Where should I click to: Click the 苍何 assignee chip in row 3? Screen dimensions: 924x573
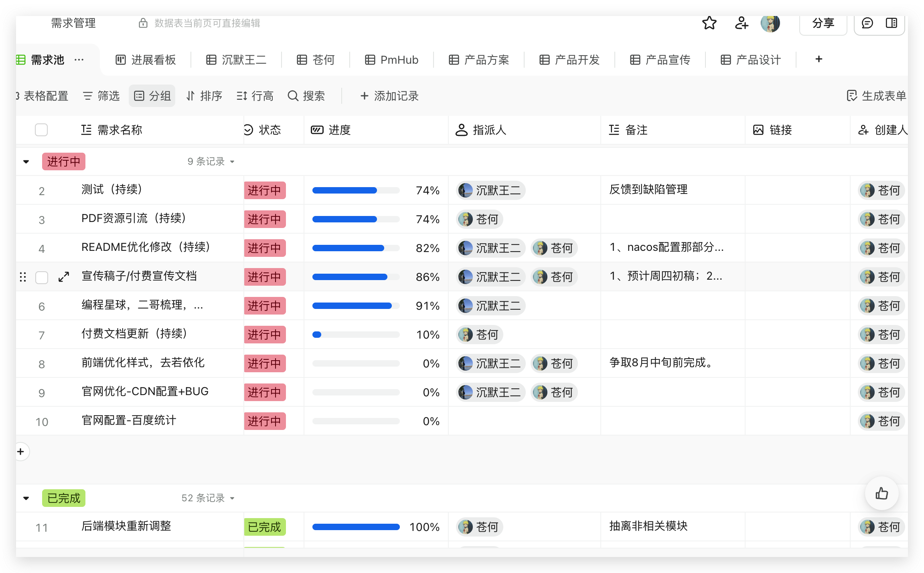click(480, 219)
